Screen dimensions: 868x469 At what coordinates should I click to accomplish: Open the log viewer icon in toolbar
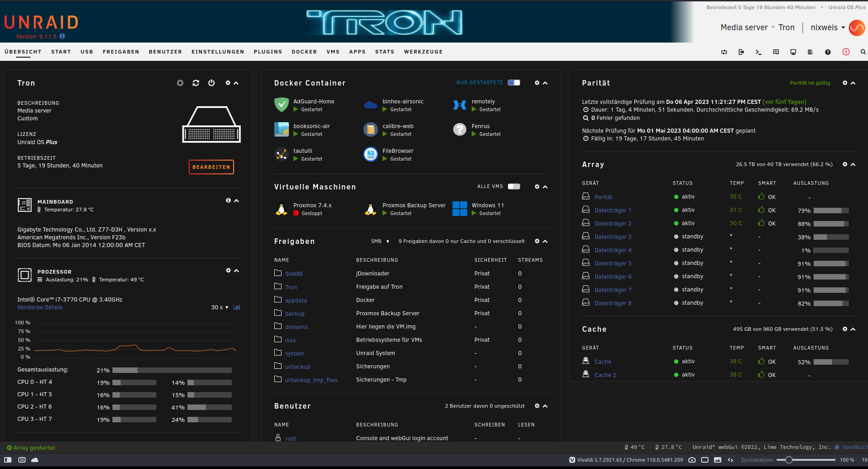point(810,52)
